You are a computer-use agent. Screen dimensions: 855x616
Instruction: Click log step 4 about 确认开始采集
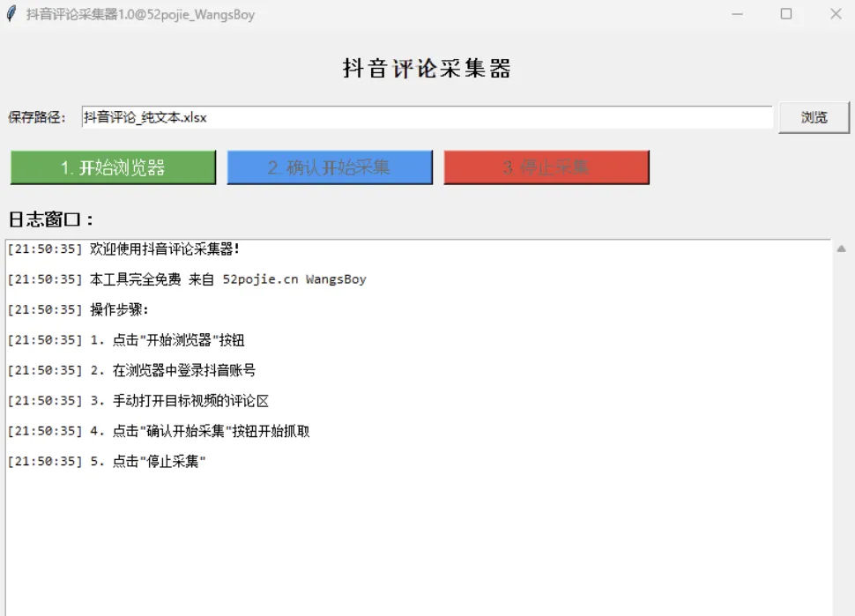click(159, 432)
